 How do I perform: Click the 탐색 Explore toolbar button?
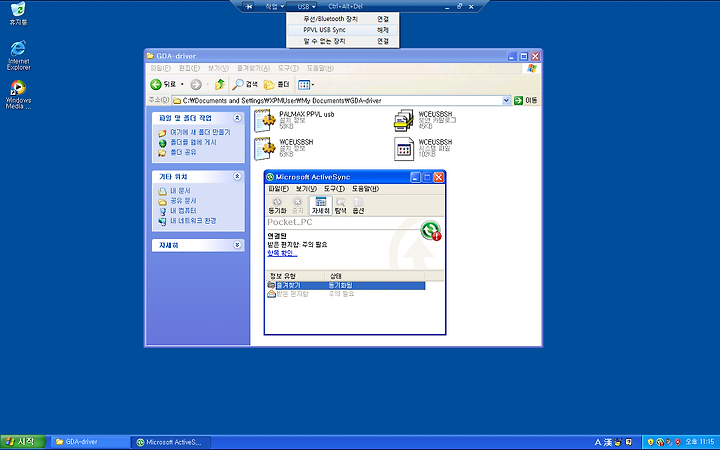click(x=340, y=206)
